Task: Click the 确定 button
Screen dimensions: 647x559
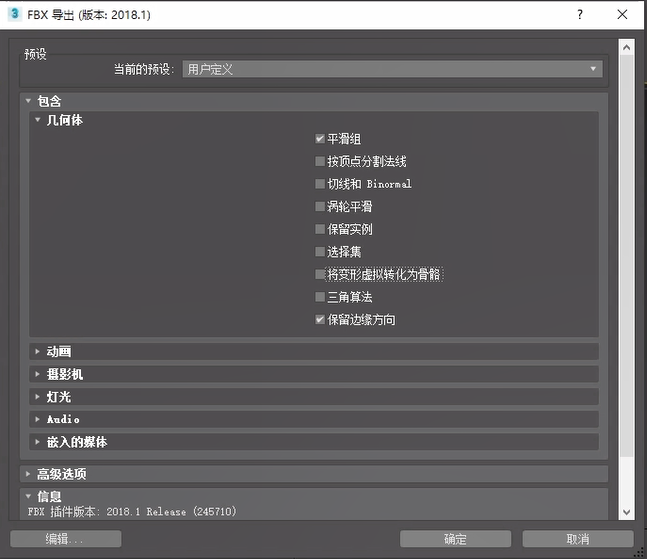Action: 455,539
